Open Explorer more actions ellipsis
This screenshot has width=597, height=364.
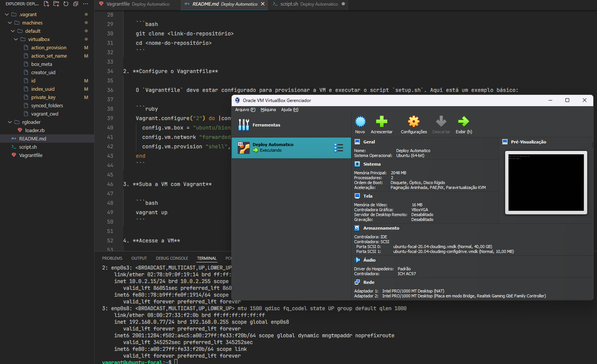click(x=86, y=4)
